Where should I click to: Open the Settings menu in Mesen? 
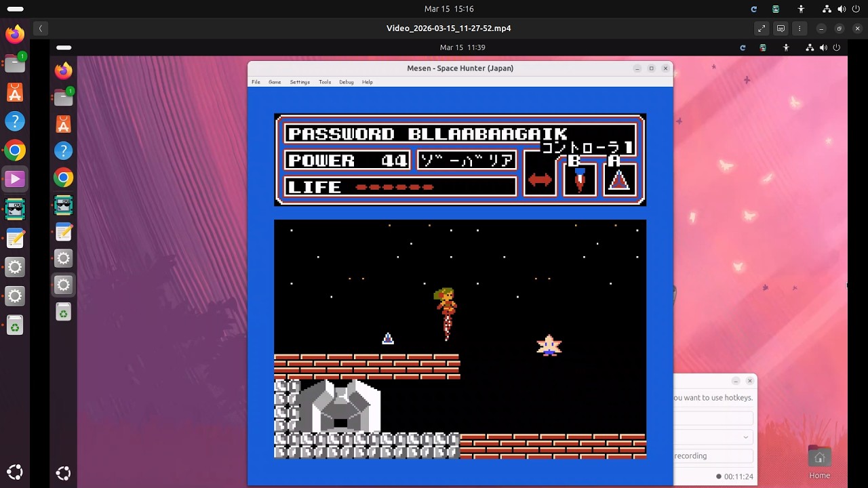(300, 82)
